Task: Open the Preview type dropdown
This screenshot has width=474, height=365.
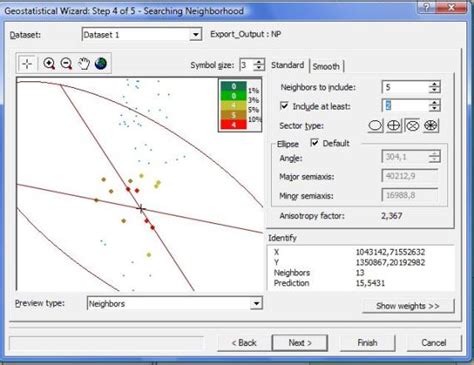Action: coord(256,304)
